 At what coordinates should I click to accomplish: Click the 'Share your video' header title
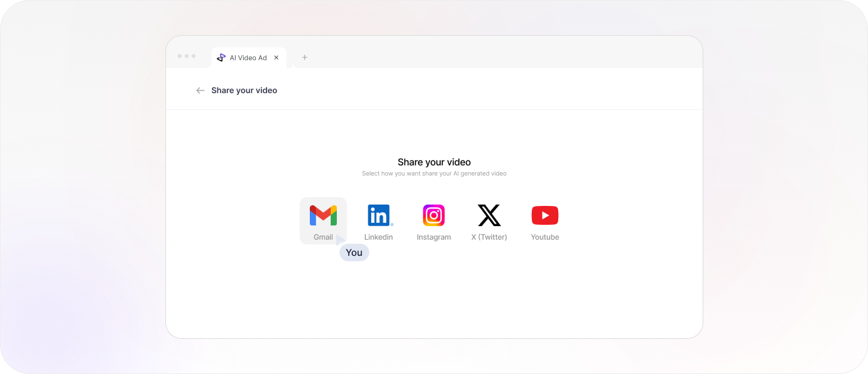tap(244, 90)
